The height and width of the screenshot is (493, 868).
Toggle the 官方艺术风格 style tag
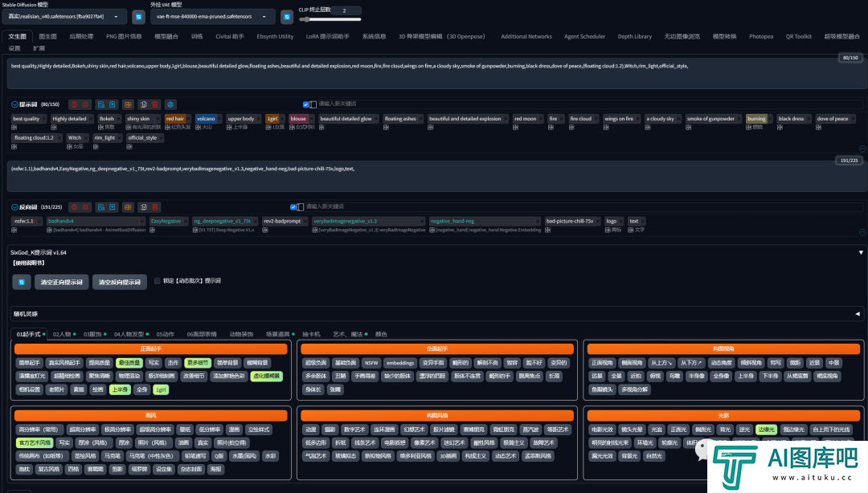point(35,442)
